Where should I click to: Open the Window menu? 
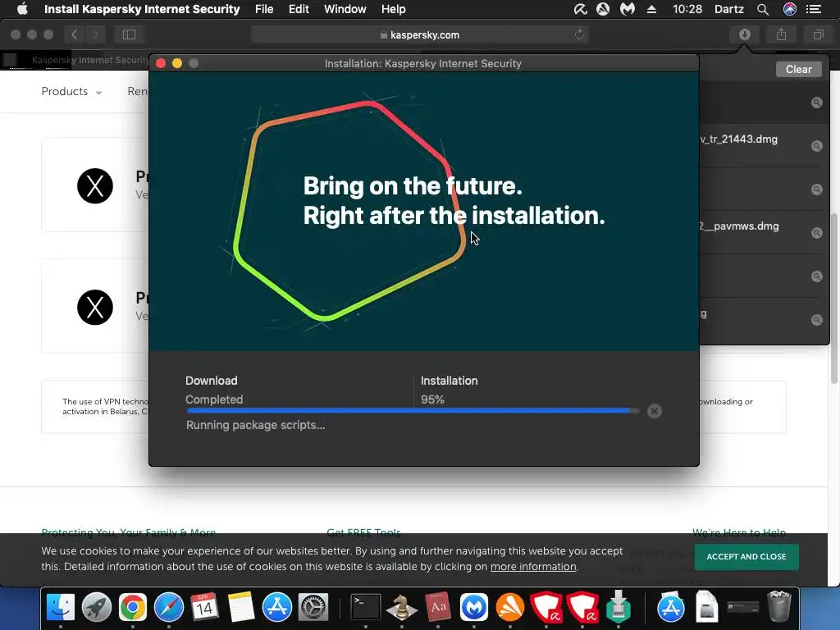[345, 9]
